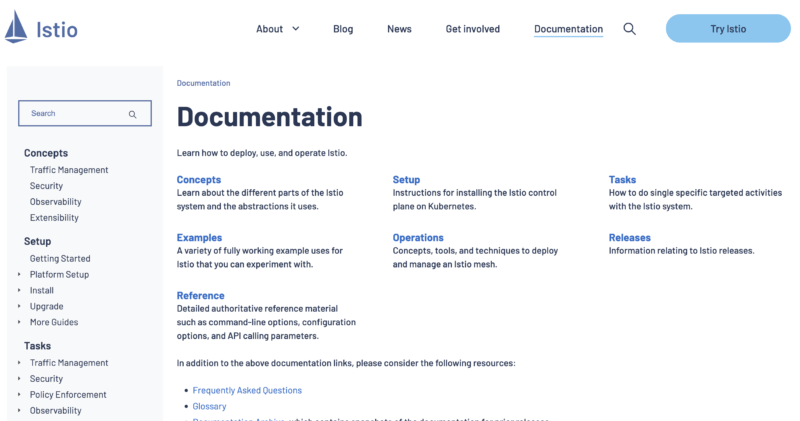Screen dimensions: 800x421
Task: Open Traffic Management under Tasks in sidebar
Action: (x=69, y=363)
